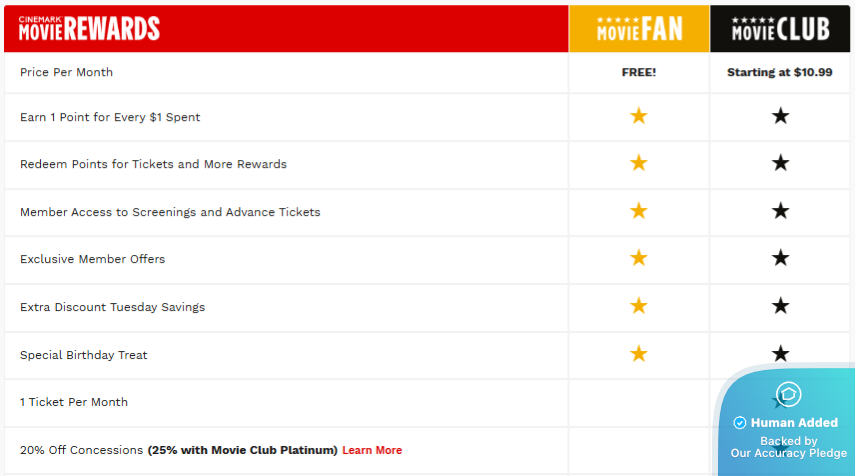Click the Movie Club header logo
Viewport: 855px width, 476px height.
pos(780,28)
